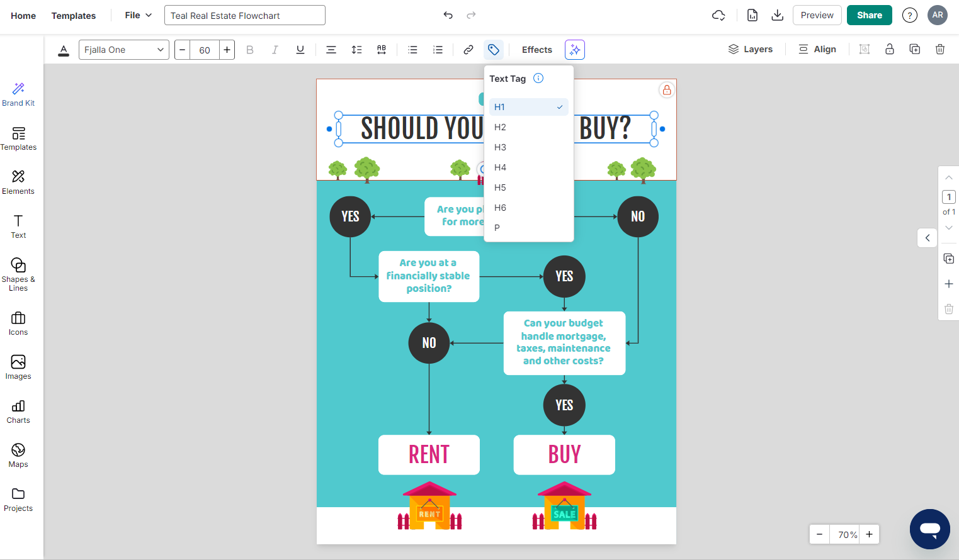
Task: Go to Home from the top bar
Action: pyautogui.click(x=23, y=15)
